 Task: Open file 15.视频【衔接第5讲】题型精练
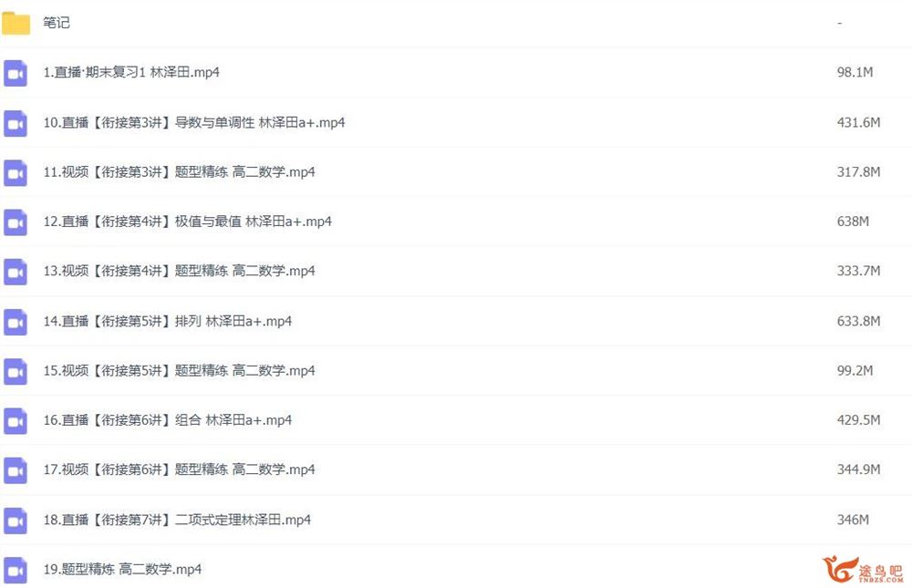(x=179, y=370)
